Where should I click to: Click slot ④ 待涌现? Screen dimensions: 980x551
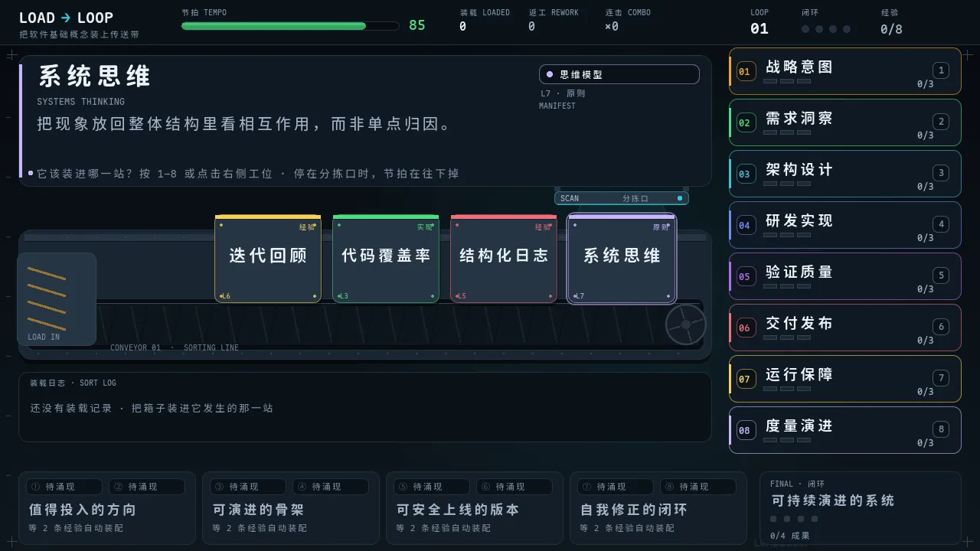click(331, 487)
